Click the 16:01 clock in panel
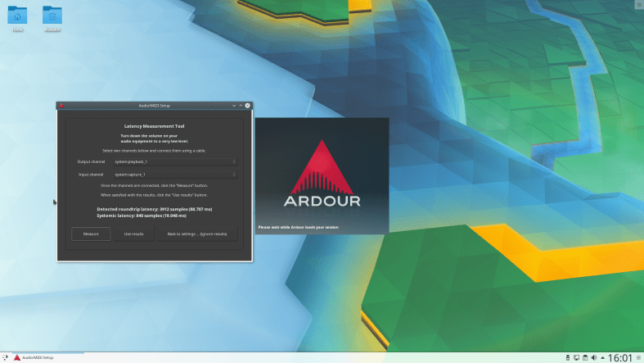Image resolution: width=644 pixels, height=363 pixels. click(x=621, y=357)
